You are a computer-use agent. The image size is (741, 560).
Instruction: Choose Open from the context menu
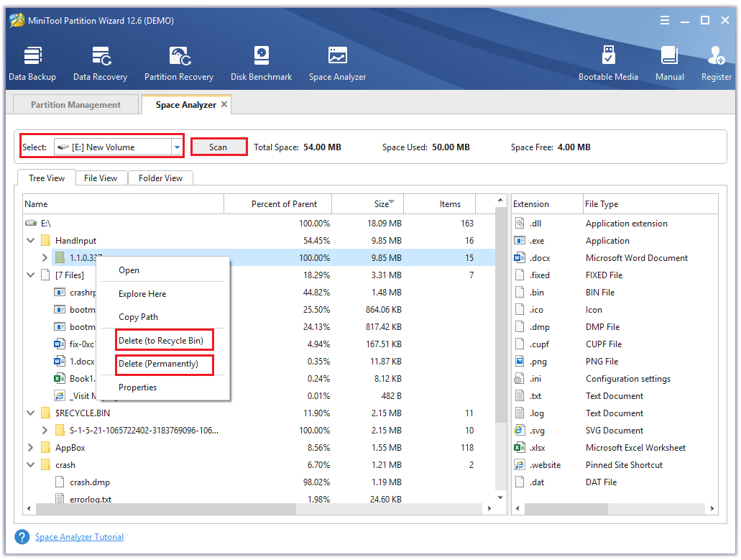pyautogui.click(x=164, y=270)
